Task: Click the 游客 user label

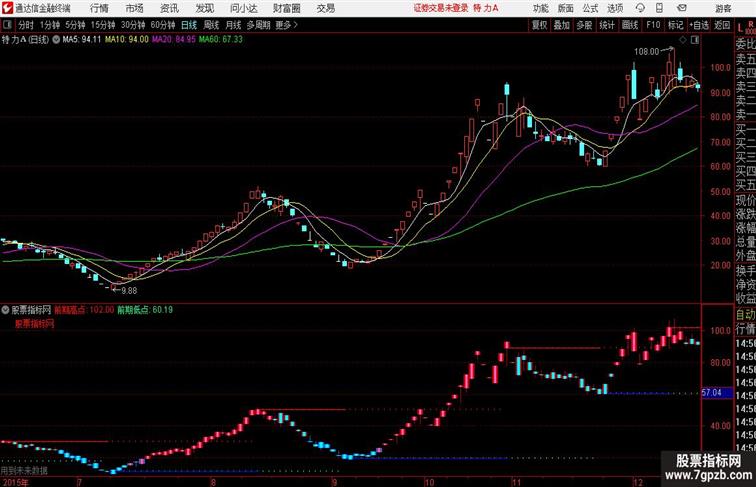Action: click(724, 8)
